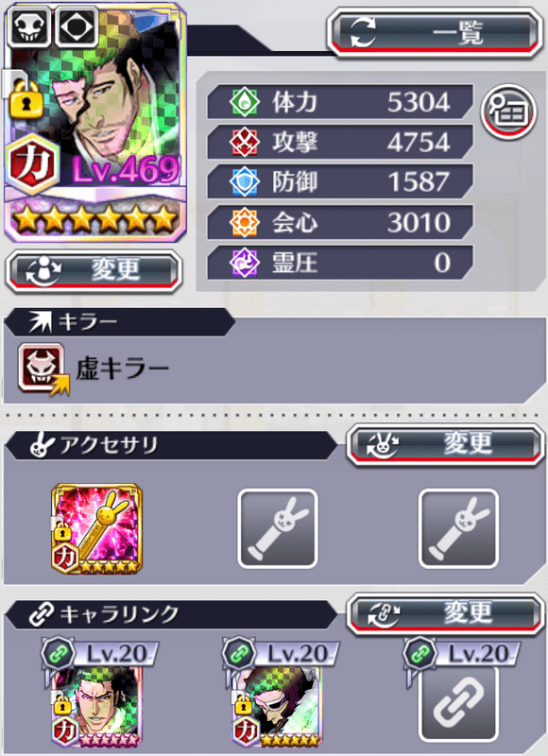Select the second linked character with sunglasses
548x756 pixels.
pos(278,707)
